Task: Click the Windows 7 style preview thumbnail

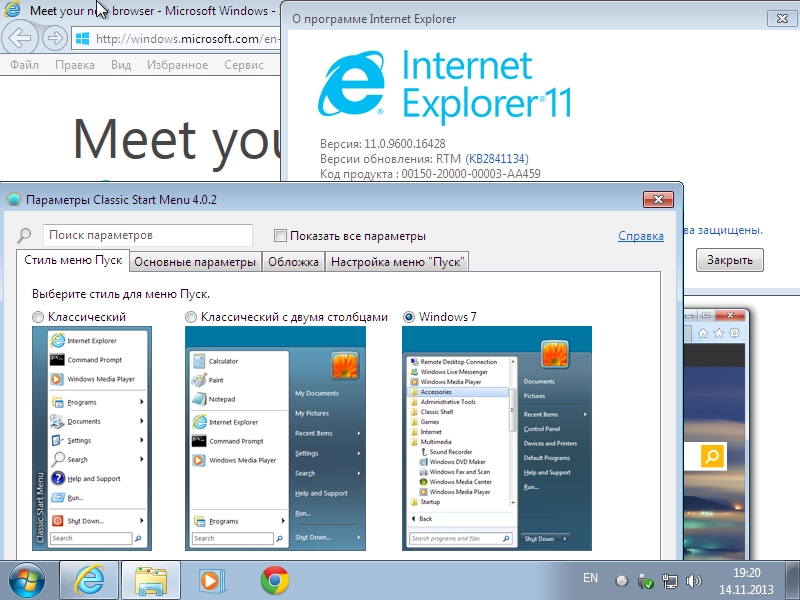Action: (497, 438)
